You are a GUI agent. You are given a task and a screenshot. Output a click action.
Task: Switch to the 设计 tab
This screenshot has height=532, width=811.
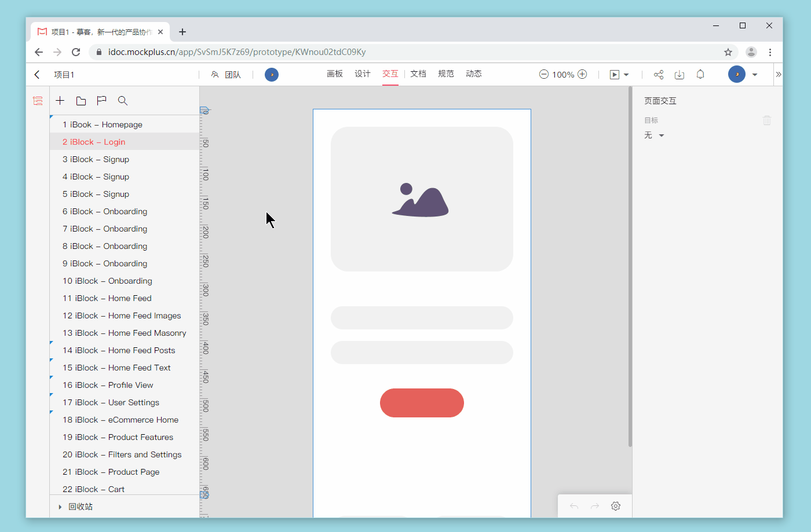click(363, 74)
